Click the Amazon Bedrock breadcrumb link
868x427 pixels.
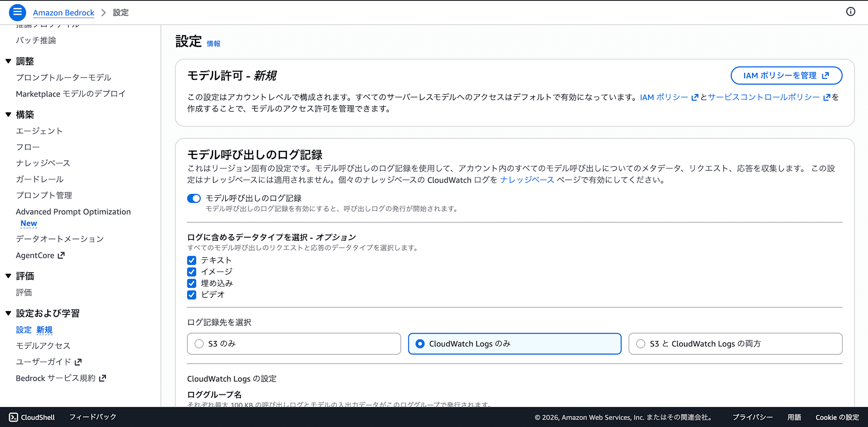(64, 13)
